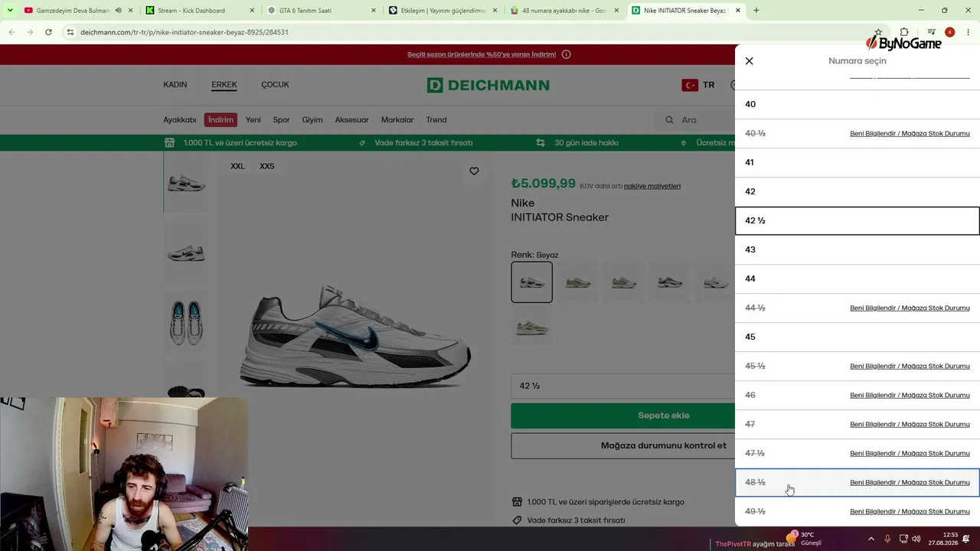Click the search magnifier icon
980x551 pixels.
pyautogui.click(x=669, y=120)
